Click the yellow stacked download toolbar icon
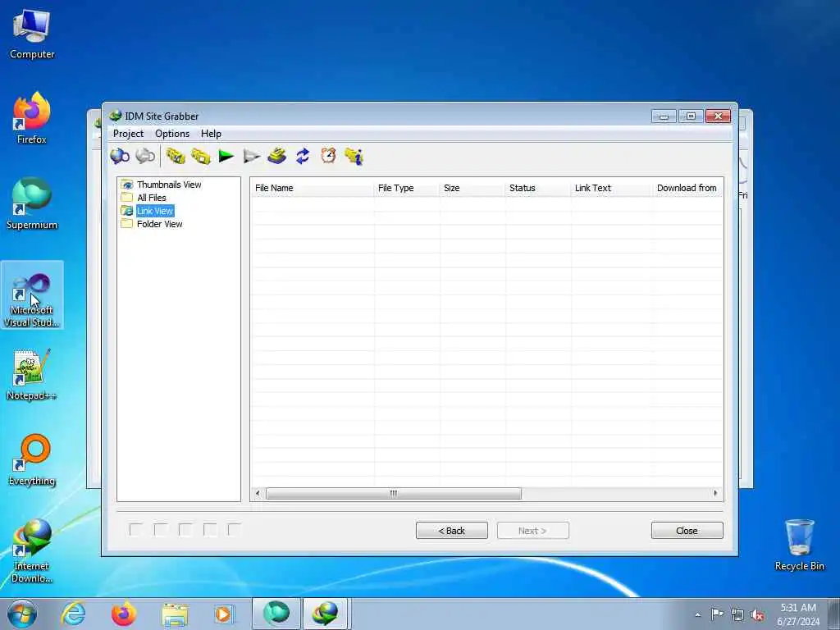The image size is (840, 630). [x=277, y=156]
